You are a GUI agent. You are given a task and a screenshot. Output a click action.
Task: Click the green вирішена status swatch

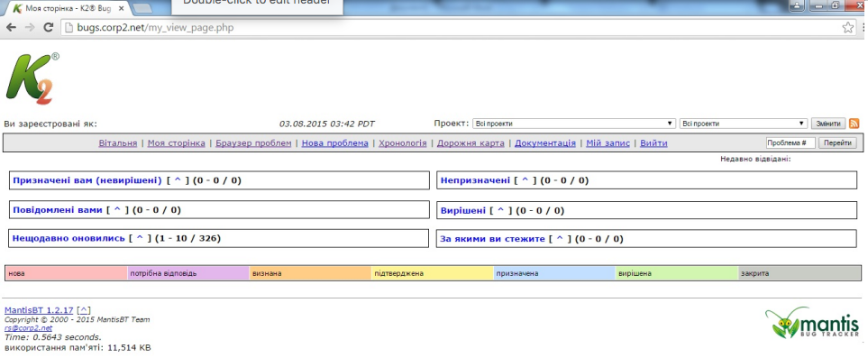(x=678, y=273)
